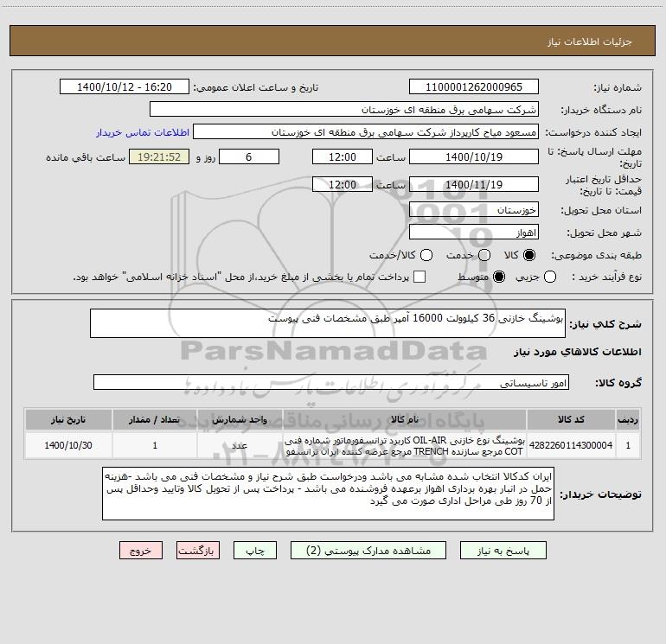Click request creator name field
Image resolution: width=666 pixels, height=644 pixels.
tap(366, 132)
